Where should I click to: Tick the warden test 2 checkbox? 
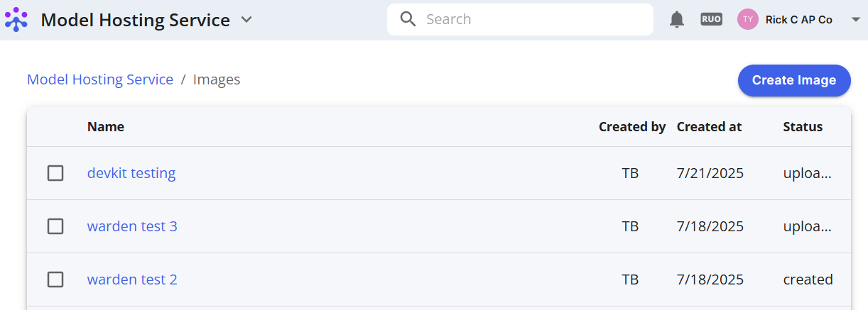pos(55,279)
